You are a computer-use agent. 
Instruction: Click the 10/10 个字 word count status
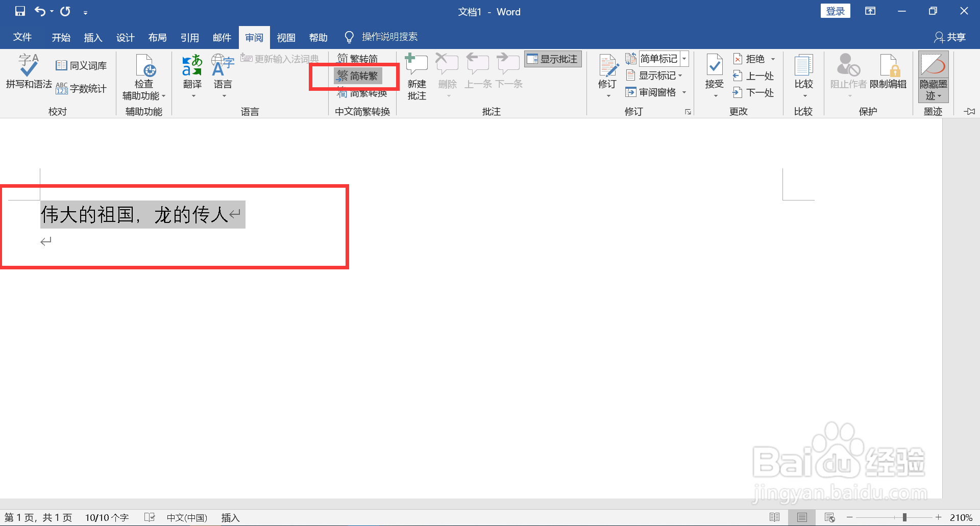[x=107, y=517]
